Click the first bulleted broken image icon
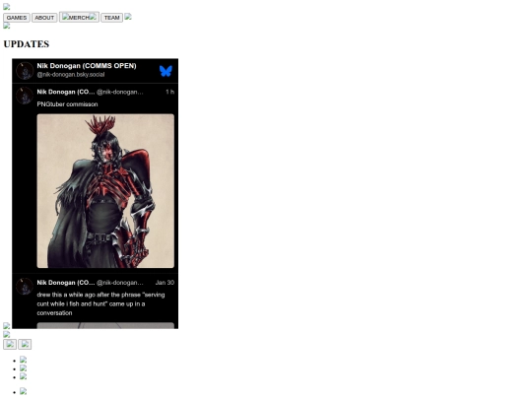The width and height of the screenshot is (532, 399). point(23,360)
